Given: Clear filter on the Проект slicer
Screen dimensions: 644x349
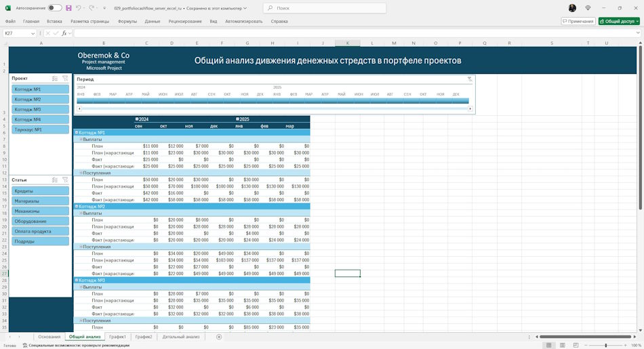Looking at the screenshot, I should 65,78.
